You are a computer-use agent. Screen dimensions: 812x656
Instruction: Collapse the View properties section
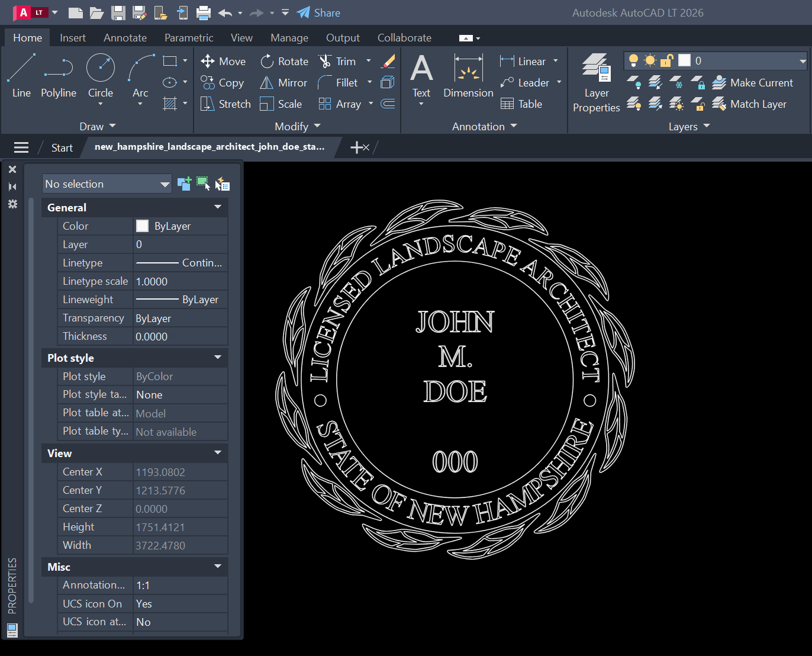tap(218, 453)
